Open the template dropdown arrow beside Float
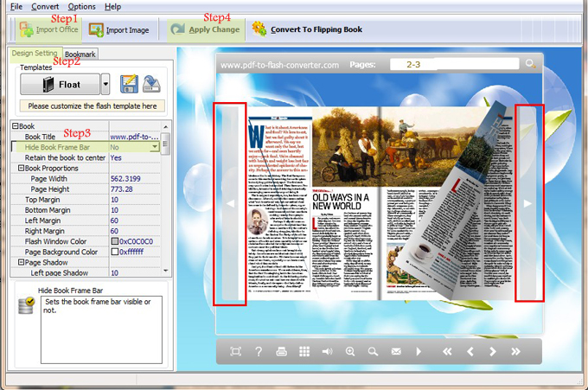588x390 pixels. (105, 84)
